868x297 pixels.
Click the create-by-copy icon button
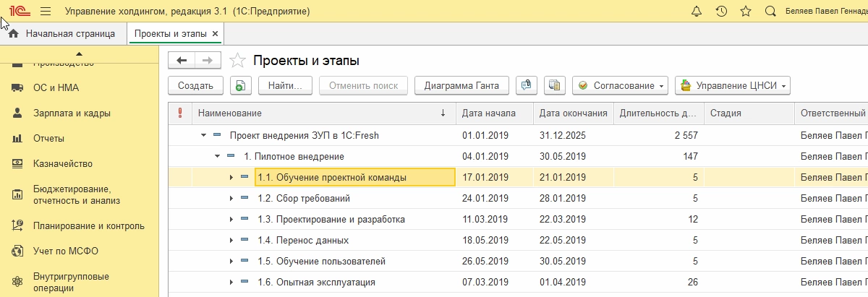tap(241, 85)
